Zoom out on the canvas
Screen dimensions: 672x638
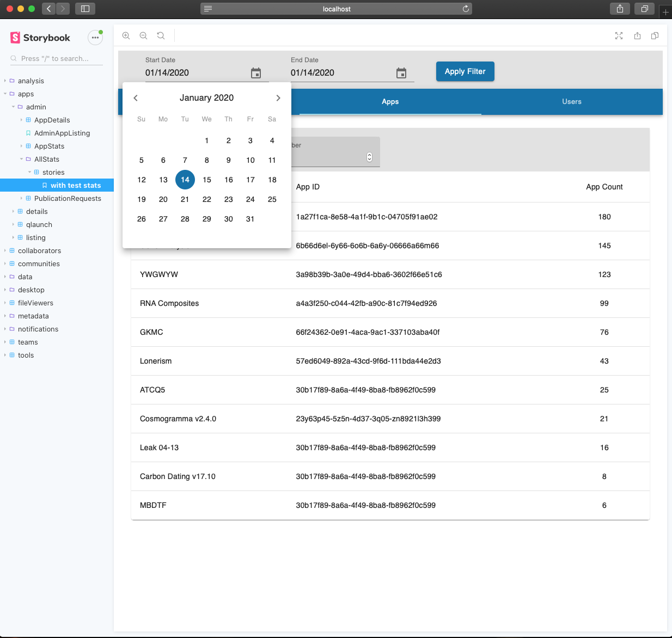pyautogui.click(x=143, y=35)
